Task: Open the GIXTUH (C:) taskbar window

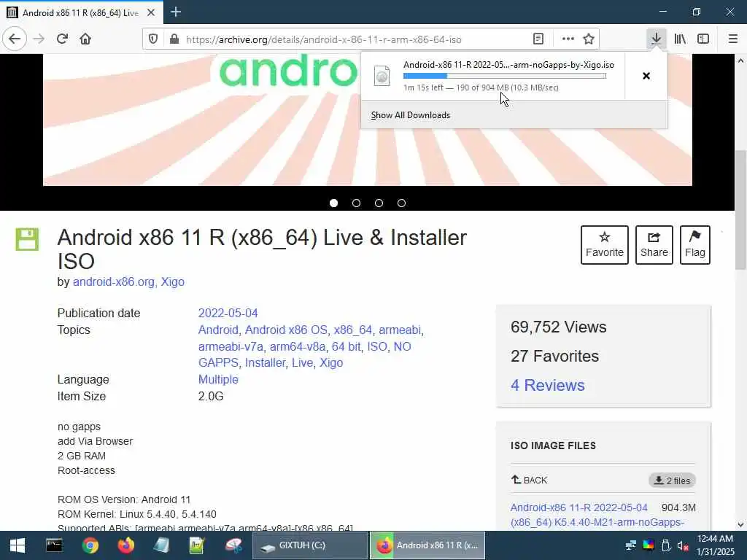Action: [309, 545]
